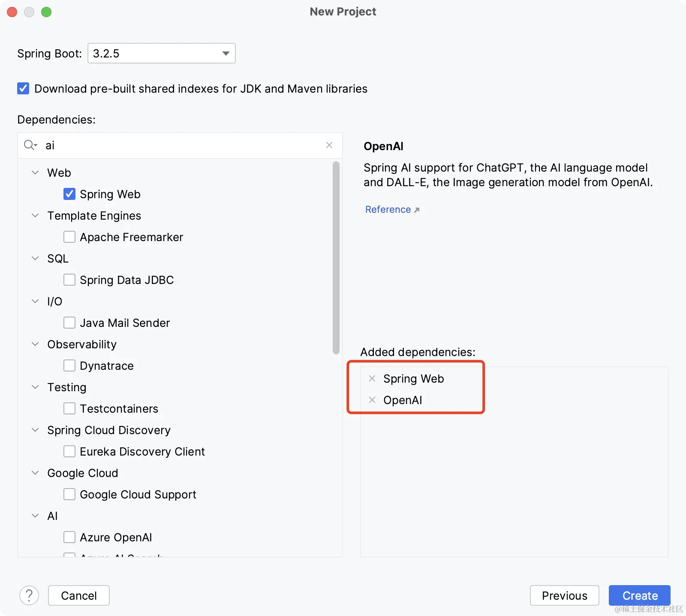Check Eureka Discovery Client
686x616 pixels.
coord(69,451)
